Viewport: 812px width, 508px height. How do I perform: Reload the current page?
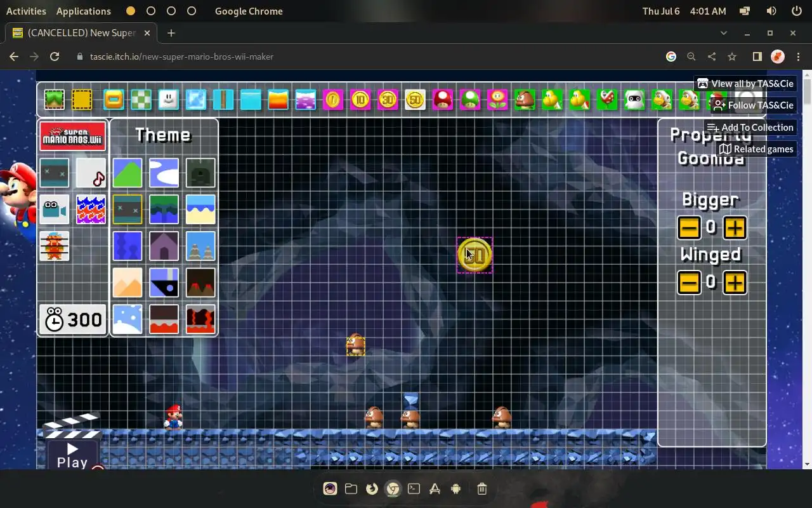click(55, 57)
